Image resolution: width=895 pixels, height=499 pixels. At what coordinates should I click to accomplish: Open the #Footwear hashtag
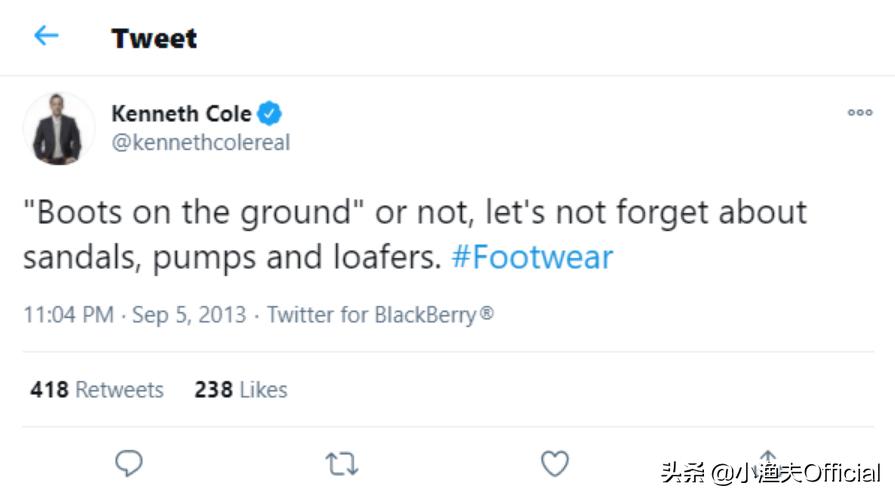(x=531, y=258)
